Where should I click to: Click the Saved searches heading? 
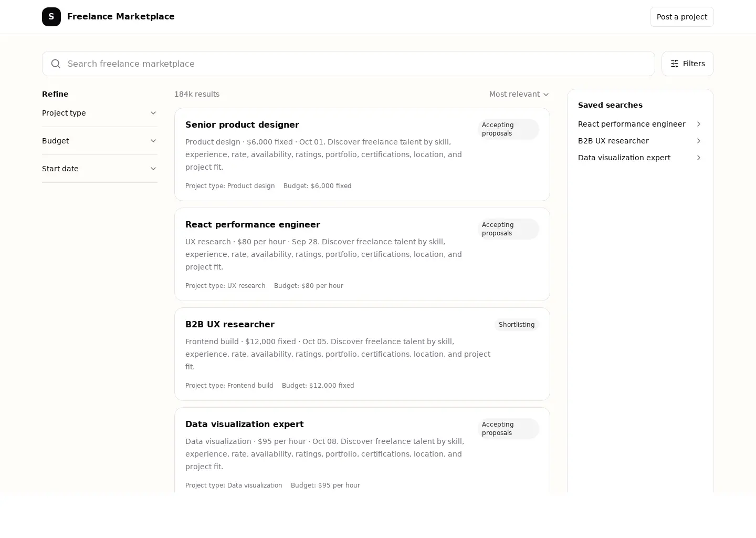[x=610, y=105]
